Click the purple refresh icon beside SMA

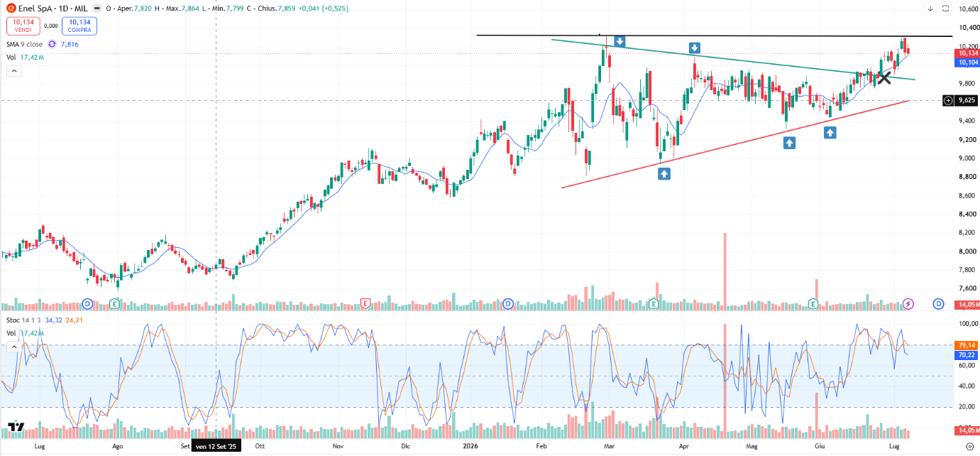pos(52,44)
